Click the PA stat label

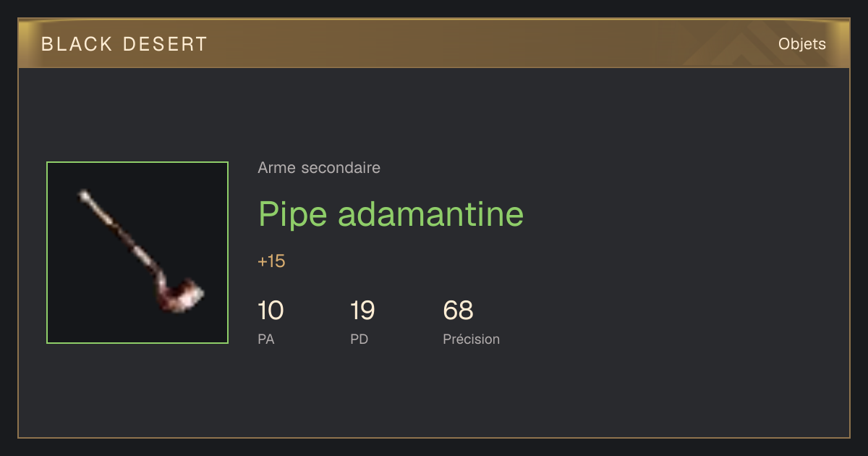pos(266,339)
